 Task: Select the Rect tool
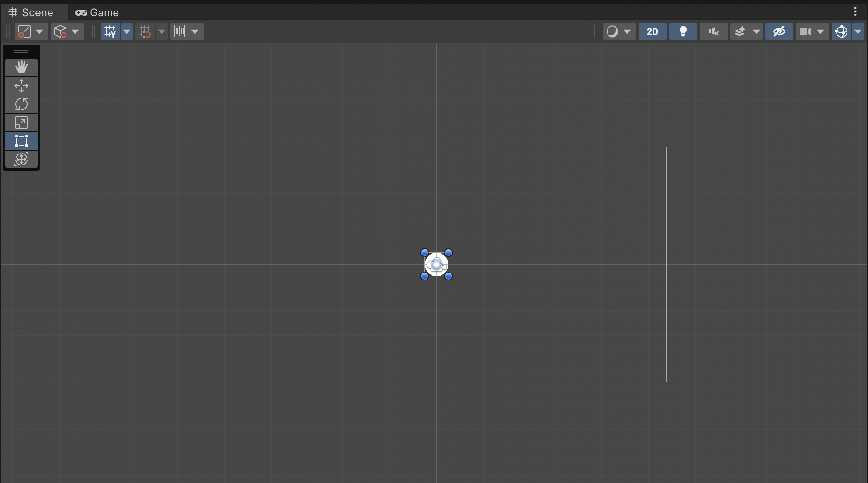tap(21, 141)
